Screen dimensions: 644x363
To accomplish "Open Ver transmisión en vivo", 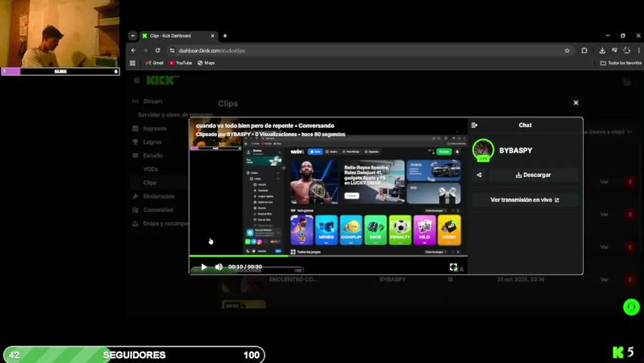I will tap(525, 200).
